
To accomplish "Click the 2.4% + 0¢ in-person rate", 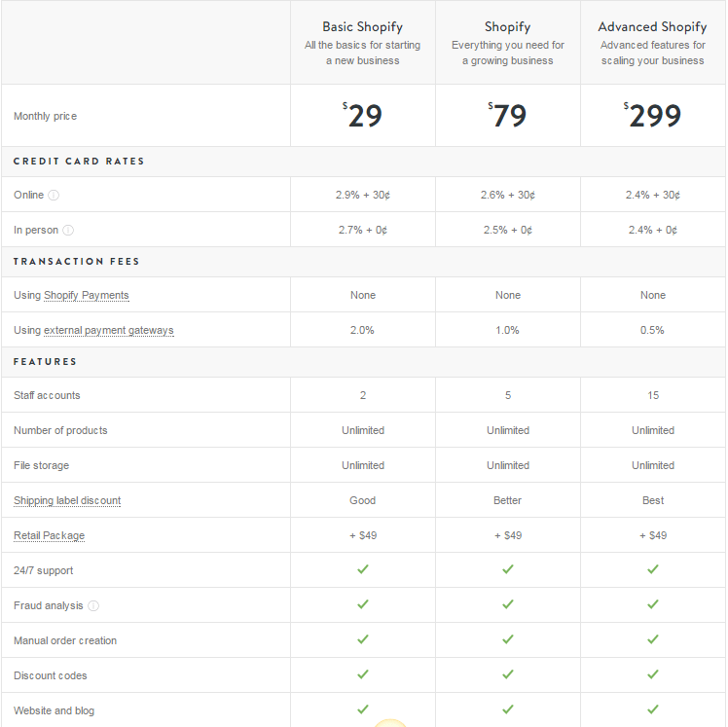I will point(652,231).
